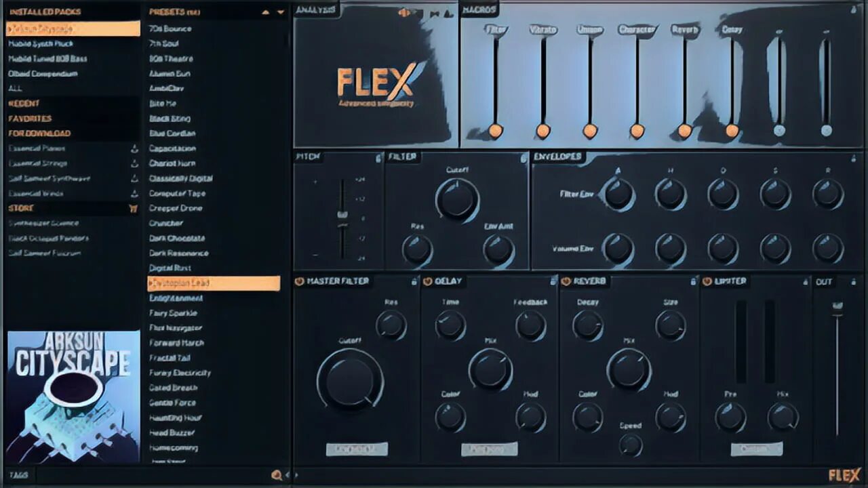Click the Filter Cutoff knob
Image resolution: width=868 pixels, height=488 pixels.
point(457,201)
